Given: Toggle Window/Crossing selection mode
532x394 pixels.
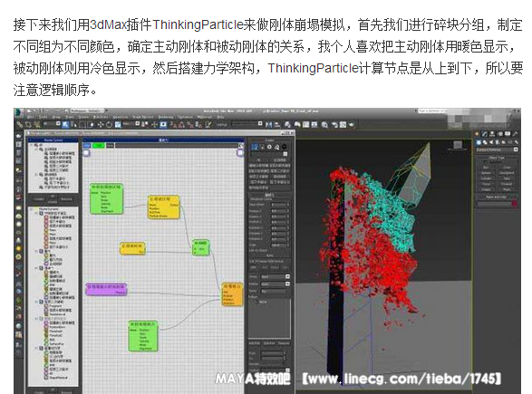Looking at the screenshot, I should point(91,124).
